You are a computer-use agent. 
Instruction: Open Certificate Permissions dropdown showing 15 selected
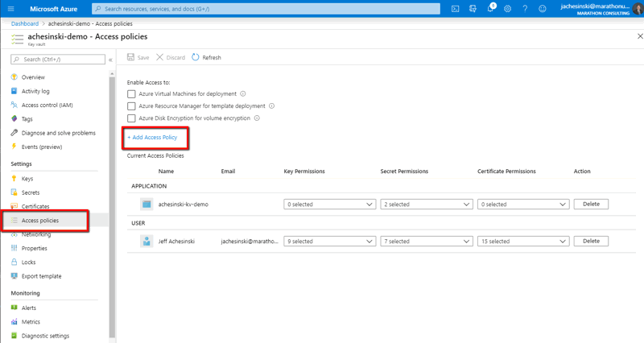pyautogui.click(x=523, y=242)
